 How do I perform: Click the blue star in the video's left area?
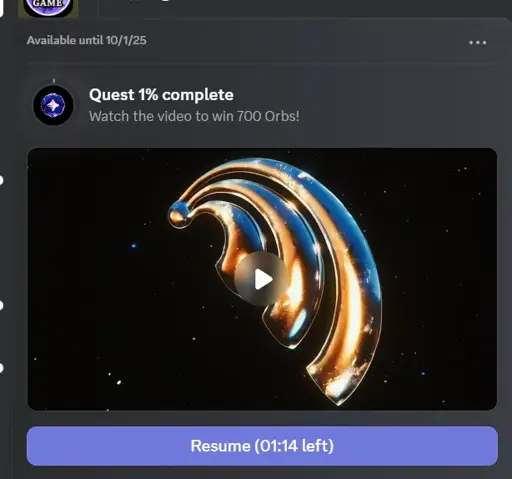[x=134, y=246]
